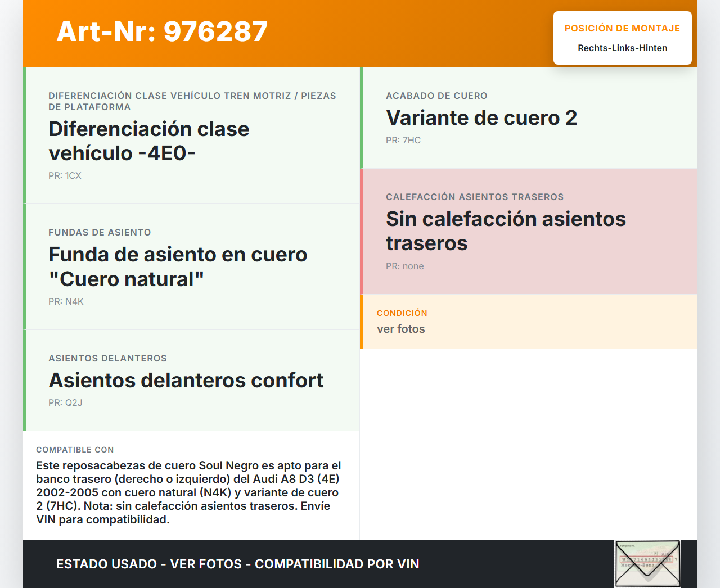The image size is (720, 588).
Task: Click the Compatible con label
Action: pyautogui.click(x=75, y=450)
